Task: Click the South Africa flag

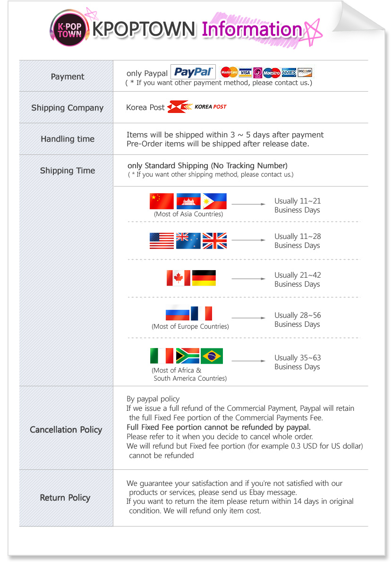Action: (187, 356)
